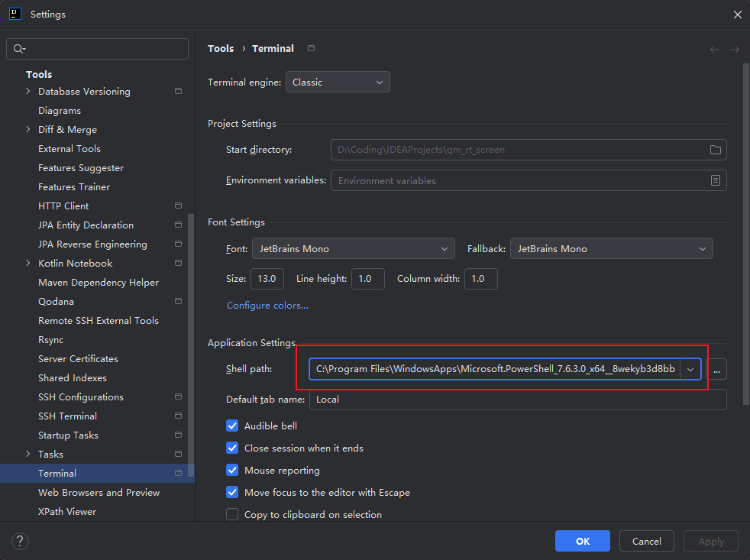Screen dimensions: 750x560
Task: Expand the Database Versioning tree node
Action: [x=27, y=91]
